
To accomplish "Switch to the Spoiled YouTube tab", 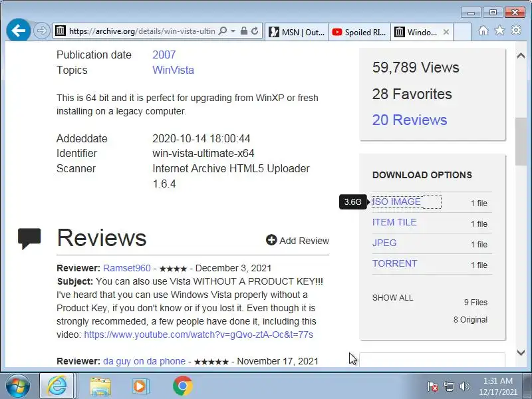I will pyautogui.click(x=359, y=32).
